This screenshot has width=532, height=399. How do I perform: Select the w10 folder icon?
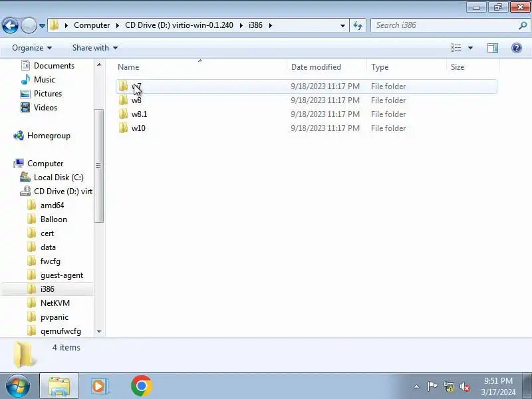[123, 128]
